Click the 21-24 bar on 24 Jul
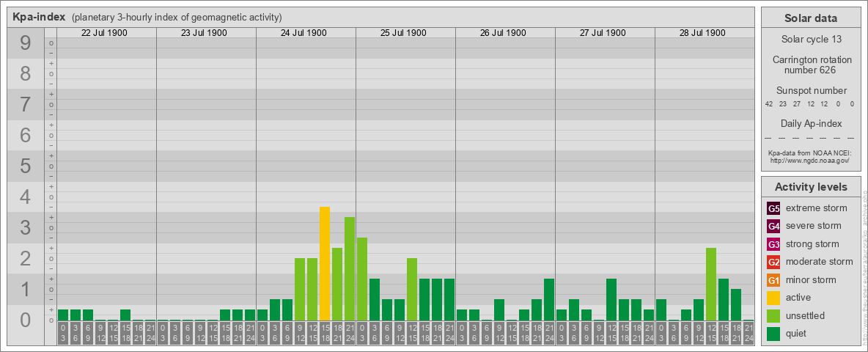Viewport: 868px width, 352px height. click(350, 269)
